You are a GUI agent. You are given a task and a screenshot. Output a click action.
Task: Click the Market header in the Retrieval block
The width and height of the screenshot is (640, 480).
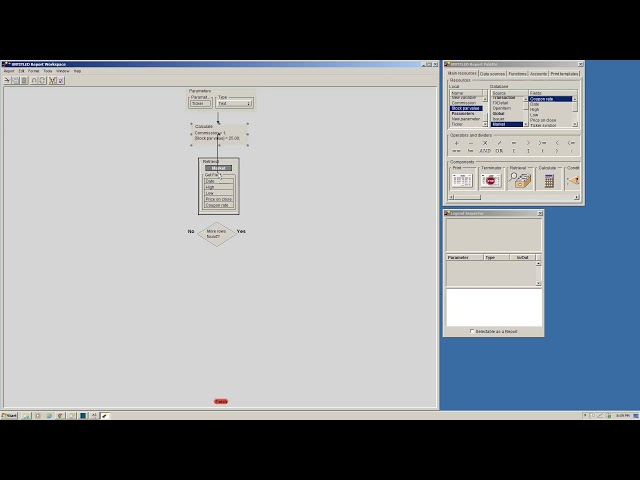pyautogui.click(x=218, y=168)
